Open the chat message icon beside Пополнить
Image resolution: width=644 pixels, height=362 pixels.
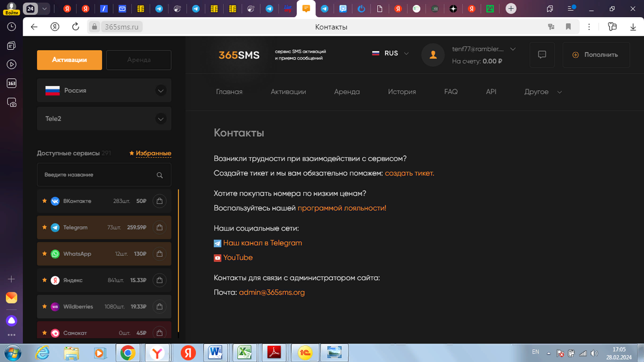542,55
